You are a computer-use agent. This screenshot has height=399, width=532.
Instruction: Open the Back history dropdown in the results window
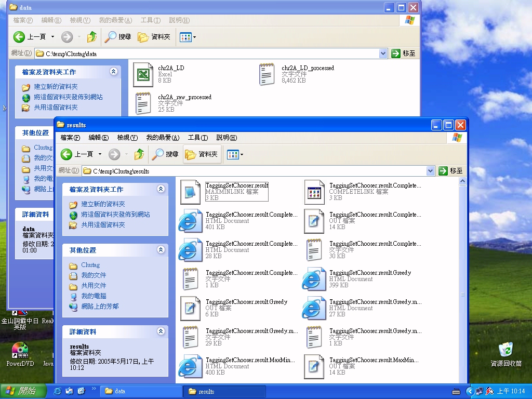tap(100, 154)
